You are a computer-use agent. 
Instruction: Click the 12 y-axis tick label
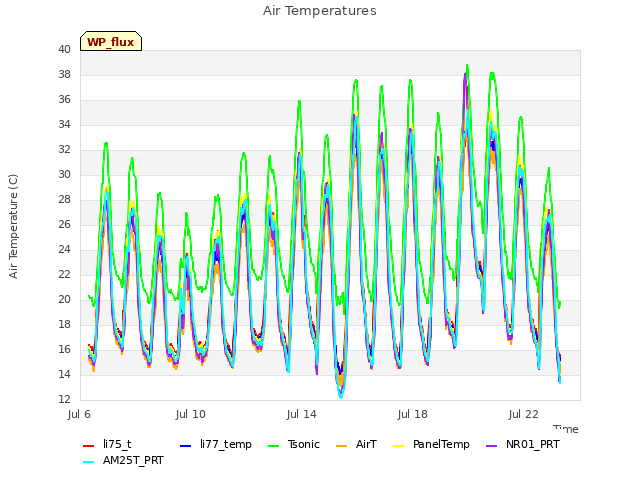(64, 399)
